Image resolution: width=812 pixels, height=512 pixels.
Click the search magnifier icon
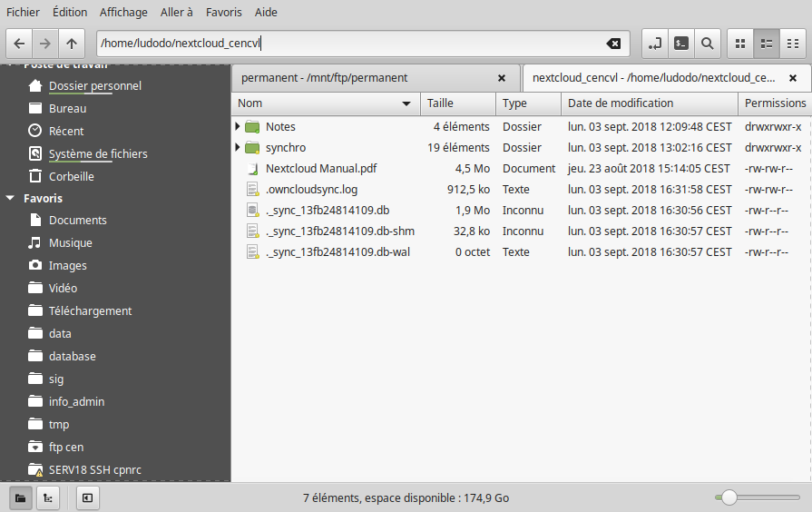click(707, 43)
